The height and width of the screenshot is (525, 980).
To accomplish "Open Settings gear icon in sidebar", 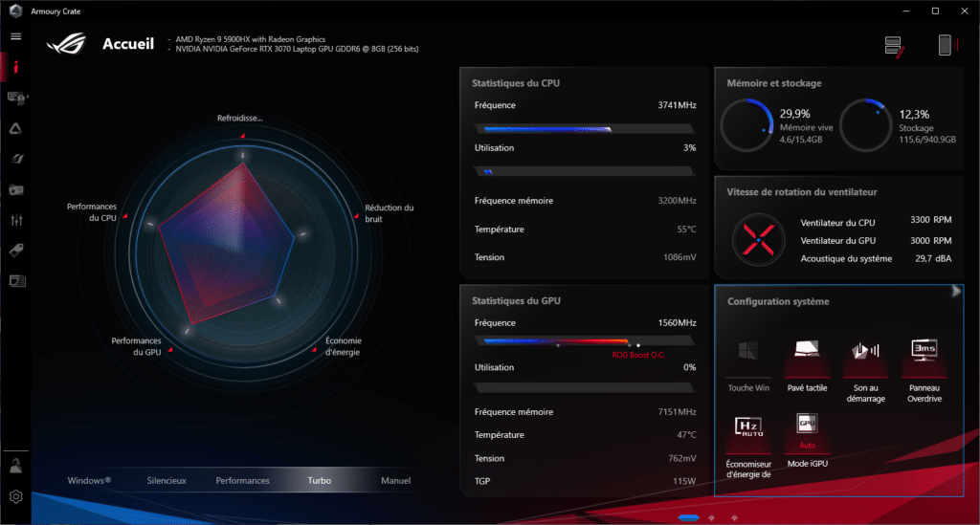I will point(15,496).
